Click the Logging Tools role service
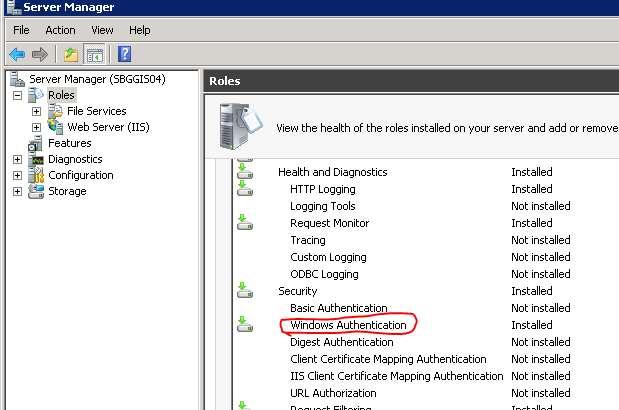 323,206
